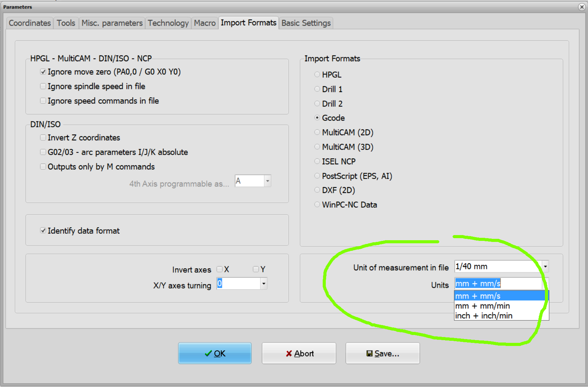Enable Invert Z coordinates option
This screenshot has width=588, height=387.
43,138
